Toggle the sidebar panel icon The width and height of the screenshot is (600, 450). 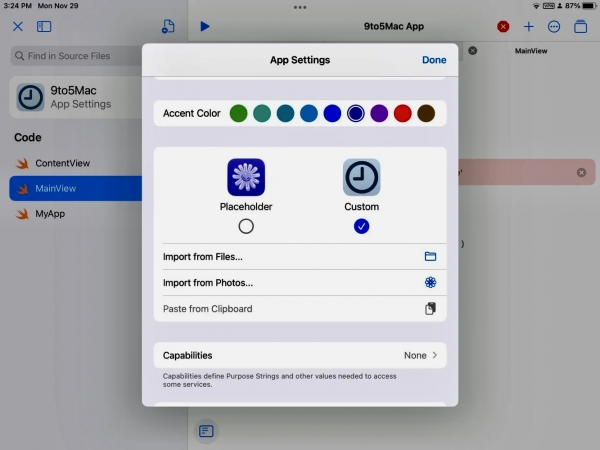(x=44, y=26)
